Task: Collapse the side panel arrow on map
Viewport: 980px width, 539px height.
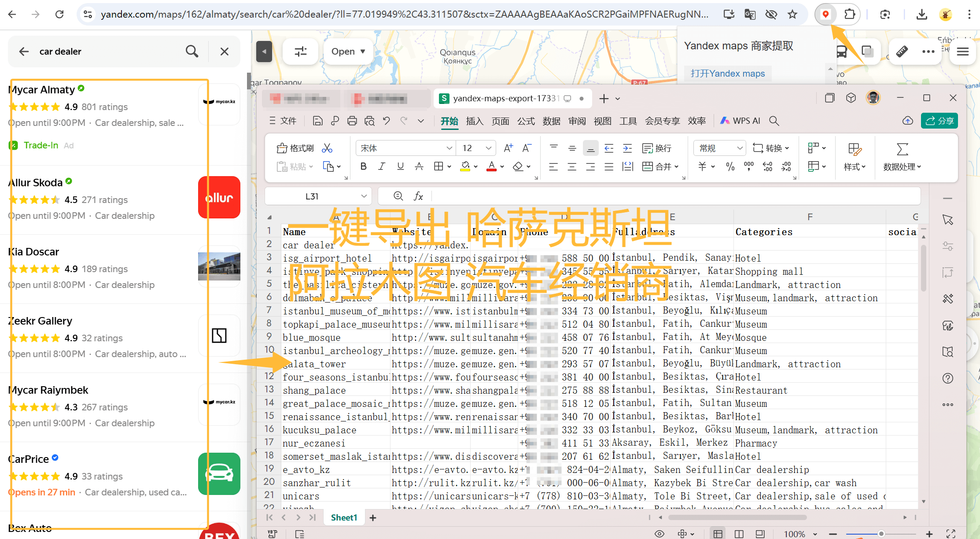Action: pos(264,52)
